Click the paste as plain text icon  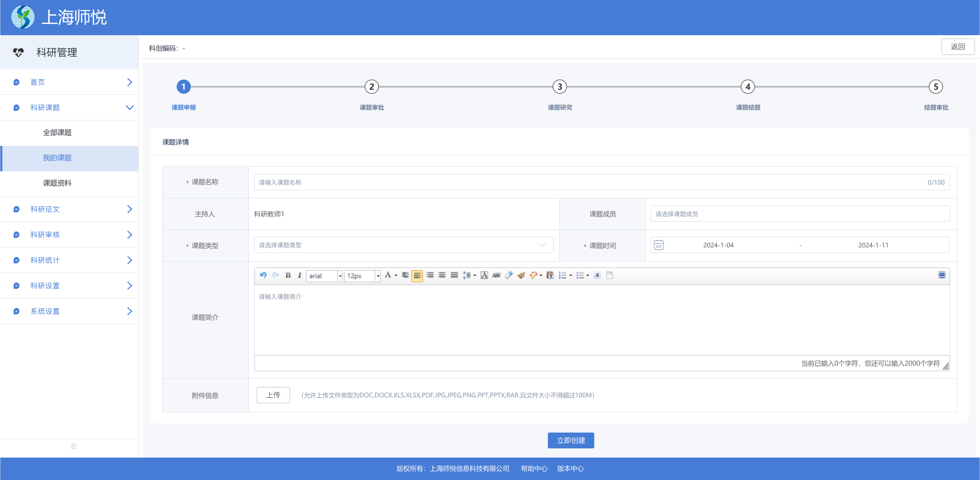tap(550, 275)
